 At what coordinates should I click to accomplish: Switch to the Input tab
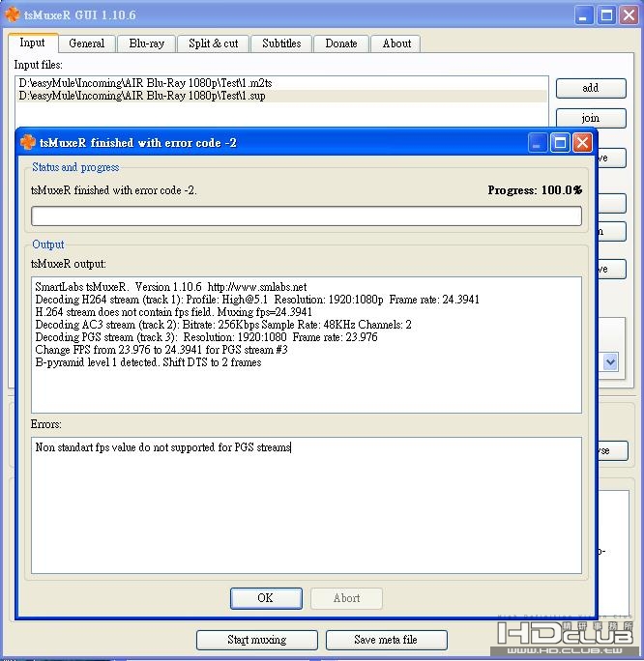pyautogui.click(x=33, y=43)
